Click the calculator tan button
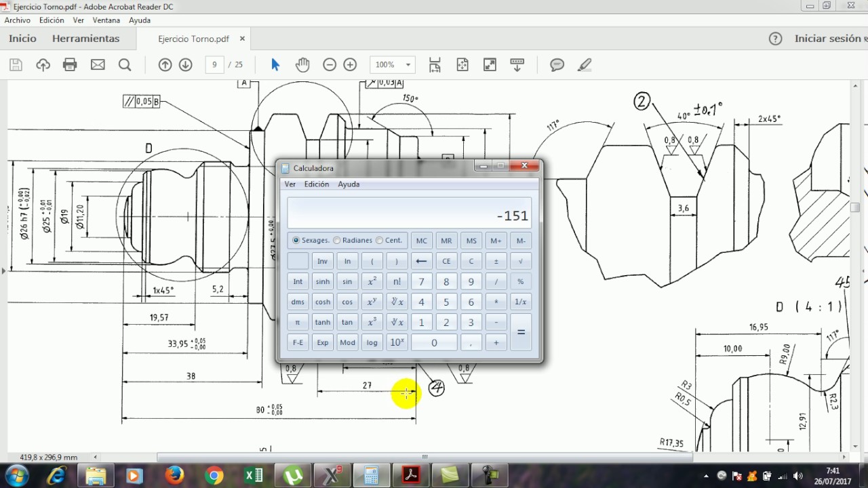 coord(347,322)
